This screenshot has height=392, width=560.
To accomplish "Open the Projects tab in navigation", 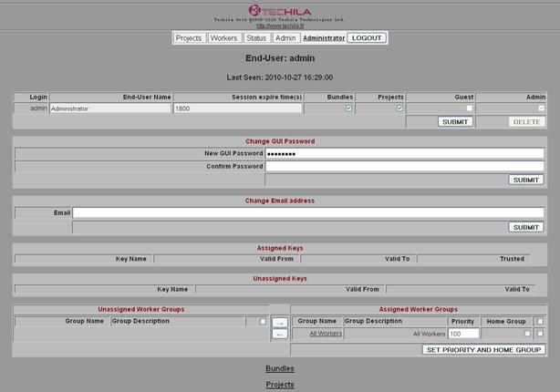I will 189,38.
